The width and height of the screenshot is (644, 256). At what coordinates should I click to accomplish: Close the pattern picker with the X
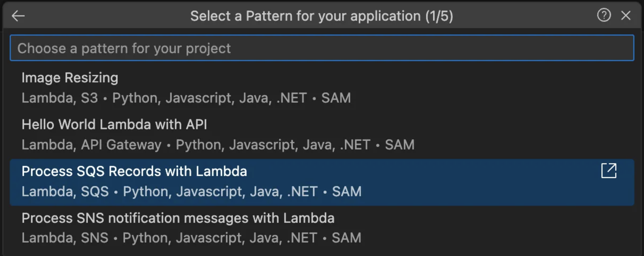click(626, 15)
